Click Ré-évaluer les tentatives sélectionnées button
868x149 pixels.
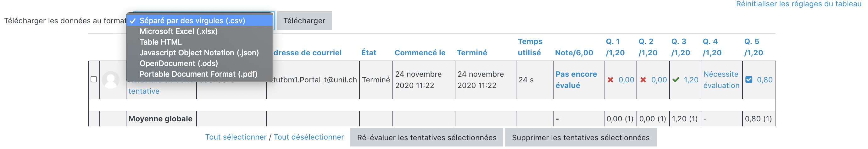426,138
